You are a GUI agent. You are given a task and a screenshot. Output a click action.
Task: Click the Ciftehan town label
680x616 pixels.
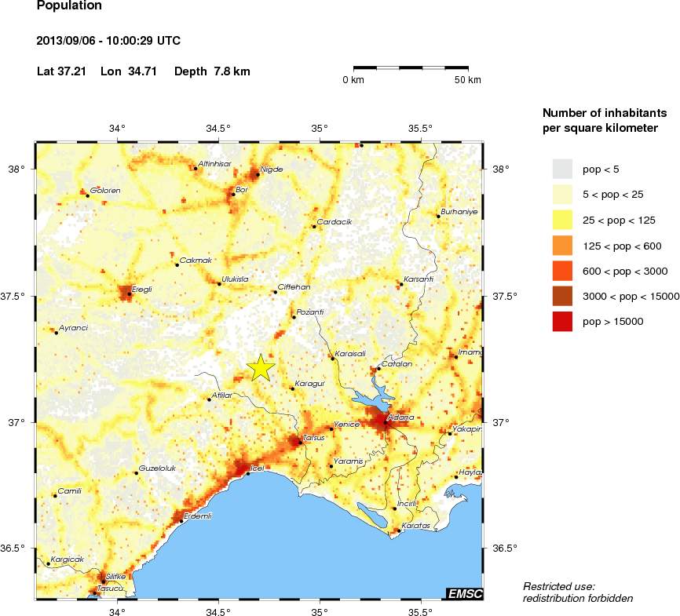point(294,287)
